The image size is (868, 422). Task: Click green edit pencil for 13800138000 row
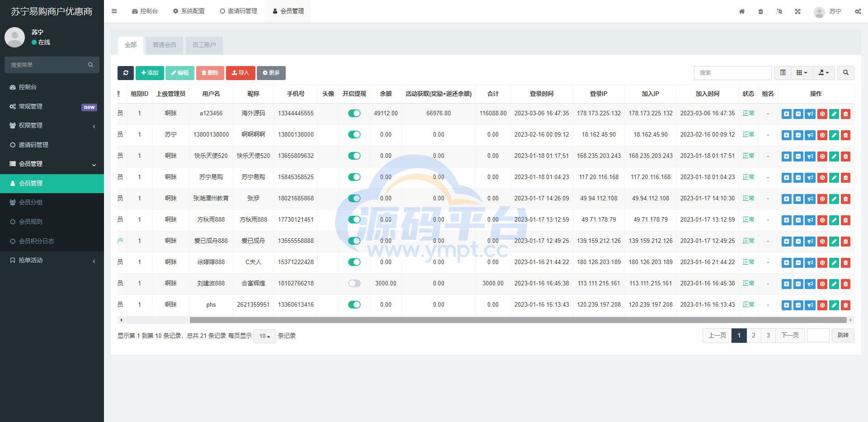coord(834,135)
